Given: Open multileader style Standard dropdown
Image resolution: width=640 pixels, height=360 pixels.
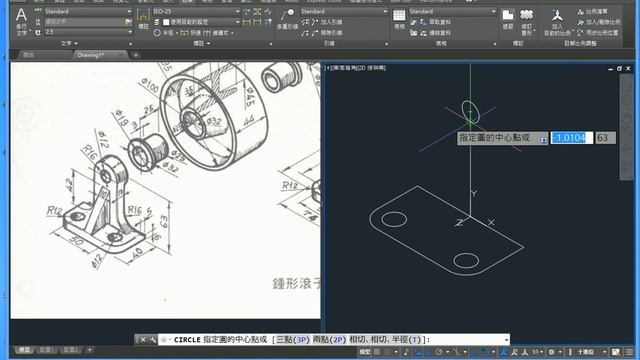Looking at the screenshot, I should tap(344, 11).
